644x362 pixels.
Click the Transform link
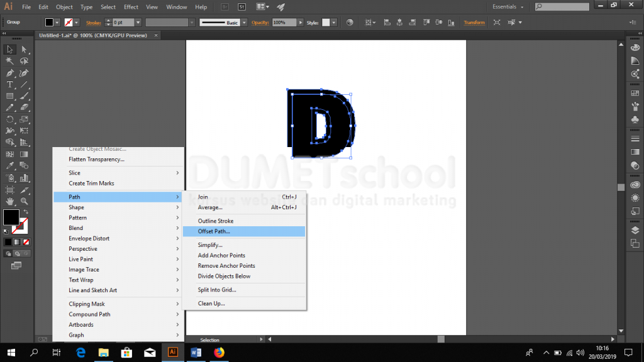tap(474, 23)
